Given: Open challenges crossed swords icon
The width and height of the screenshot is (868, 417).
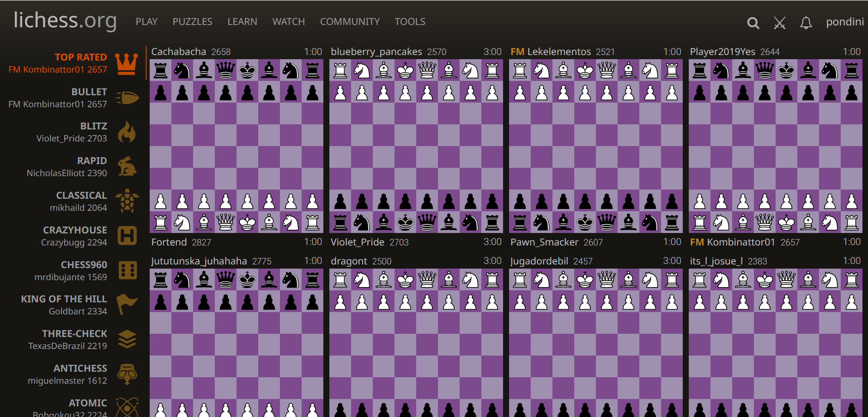Looking at the screenshot, I should pos(779,23).
